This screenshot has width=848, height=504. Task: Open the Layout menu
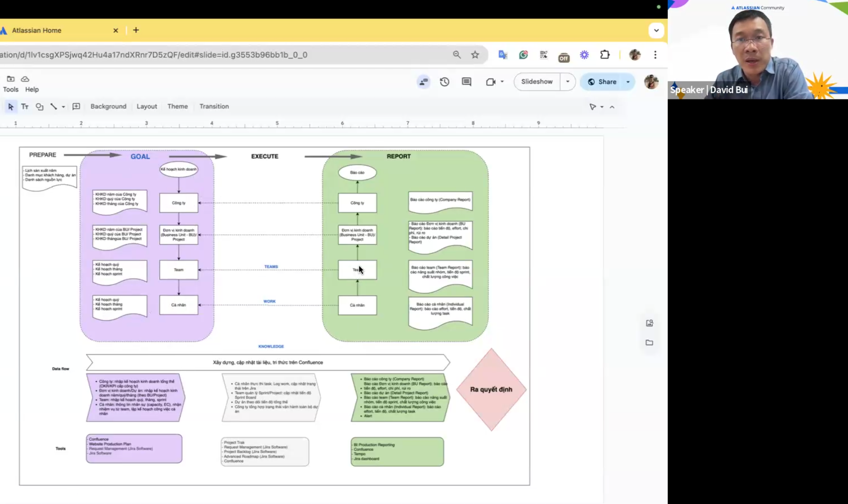[x=147, y=106]
